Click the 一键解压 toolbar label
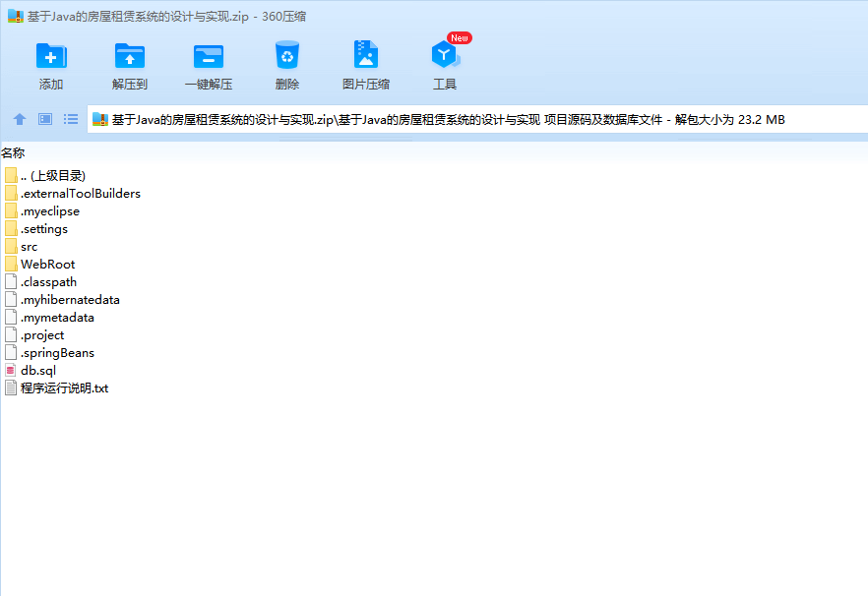Screen dimensions: 868x596 click(209, 85)
